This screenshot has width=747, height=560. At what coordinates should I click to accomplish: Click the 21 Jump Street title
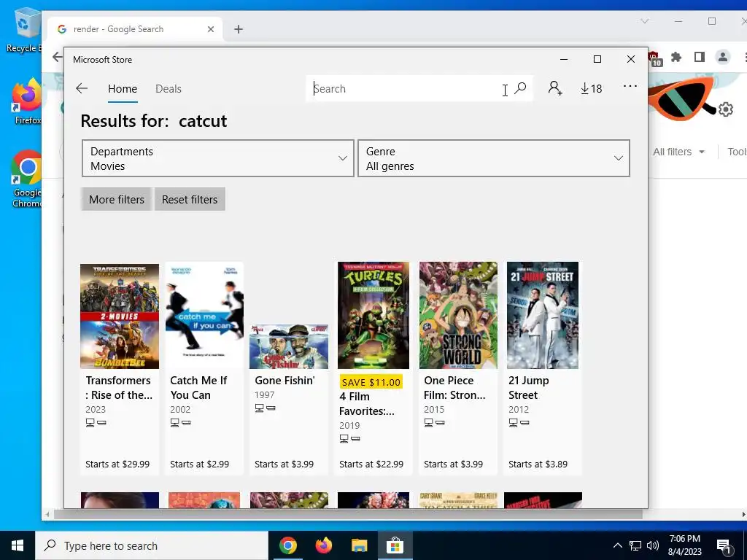click(529, 388)
